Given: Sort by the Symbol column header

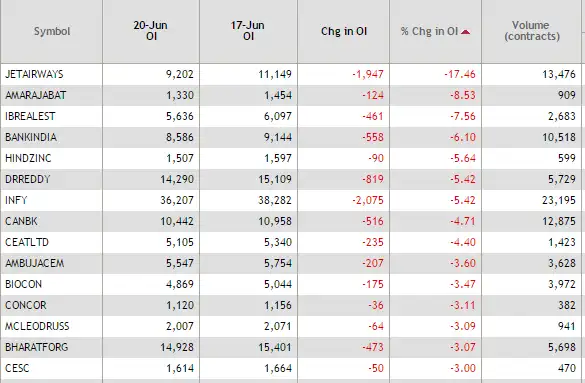Looking at the screenshot, I should (x=52, y=31).
